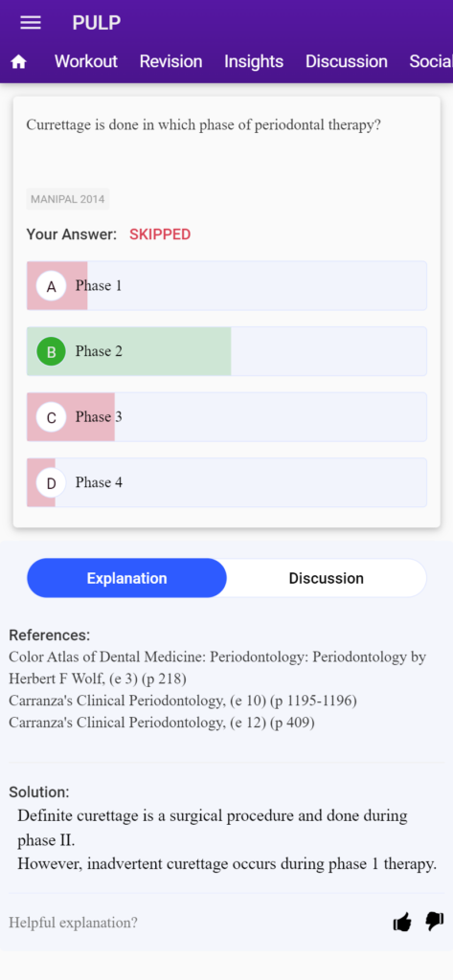Open the hamburger menu
453x980 pixels.
coord(31,23)
